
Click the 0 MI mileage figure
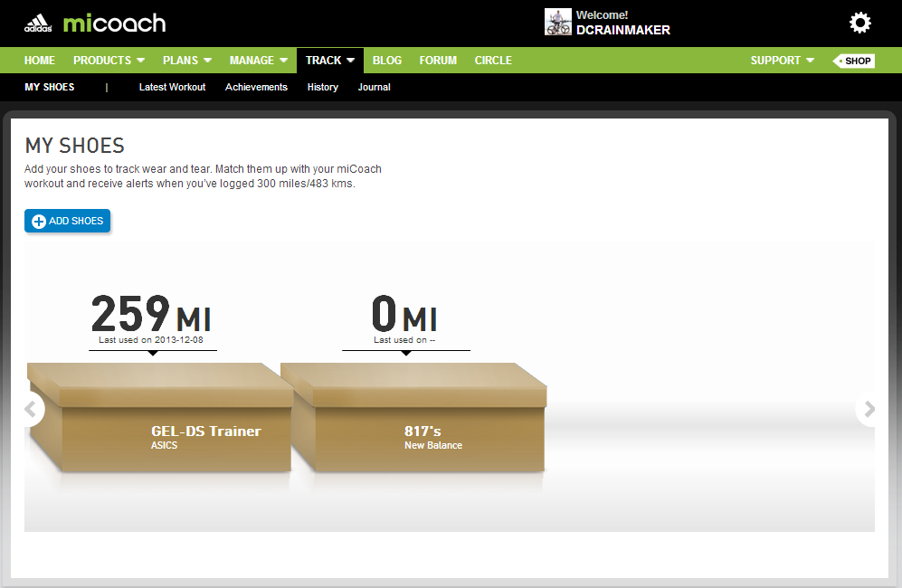pos(404,314)
